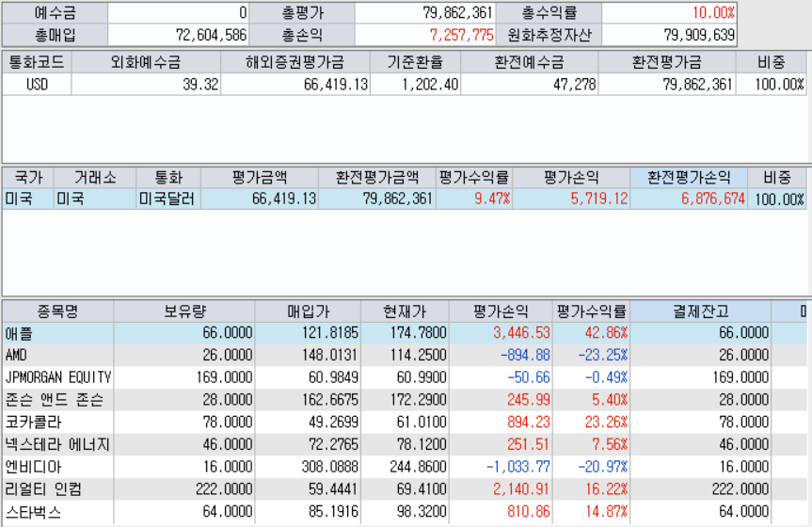Sort by the 매입가 column header

(308, 311)
